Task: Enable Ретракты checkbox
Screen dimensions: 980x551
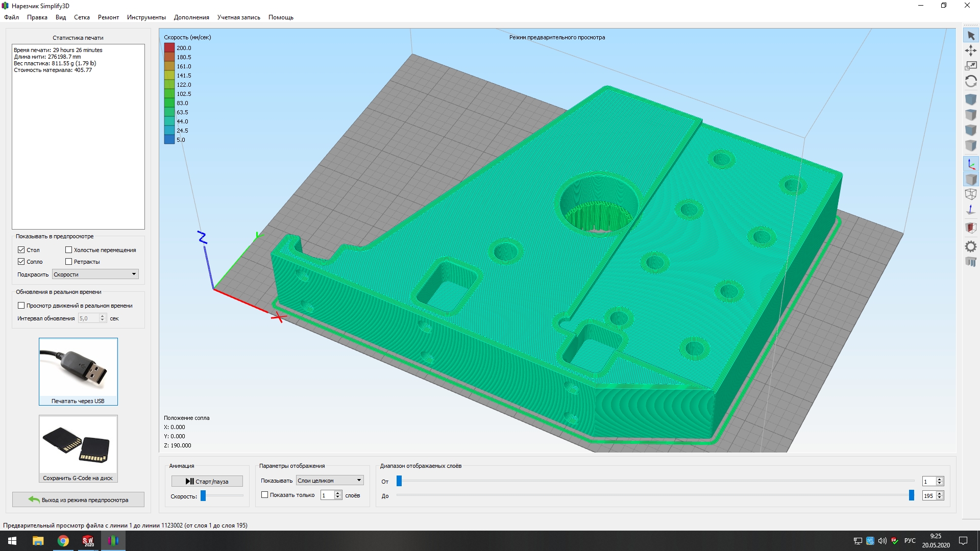Action: tap(68, 262)
